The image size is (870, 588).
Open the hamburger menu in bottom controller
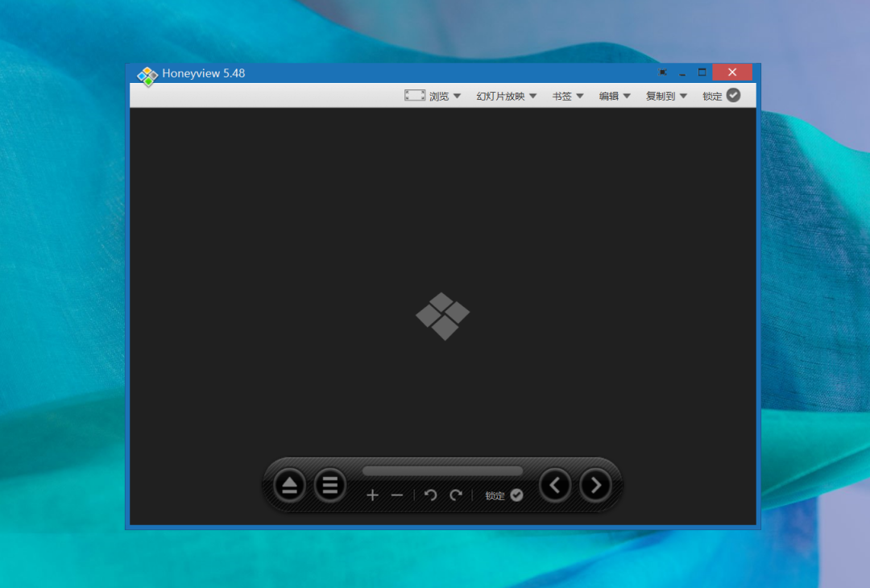tap(329, 486)
